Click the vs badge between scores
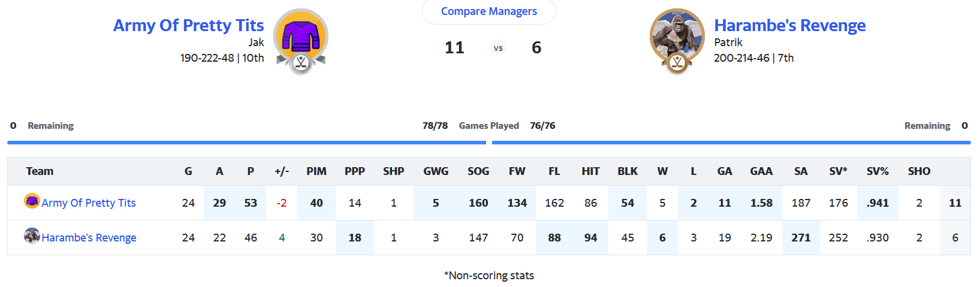Image resolution: width=980 pixels, height=287 pixels. 498,48
